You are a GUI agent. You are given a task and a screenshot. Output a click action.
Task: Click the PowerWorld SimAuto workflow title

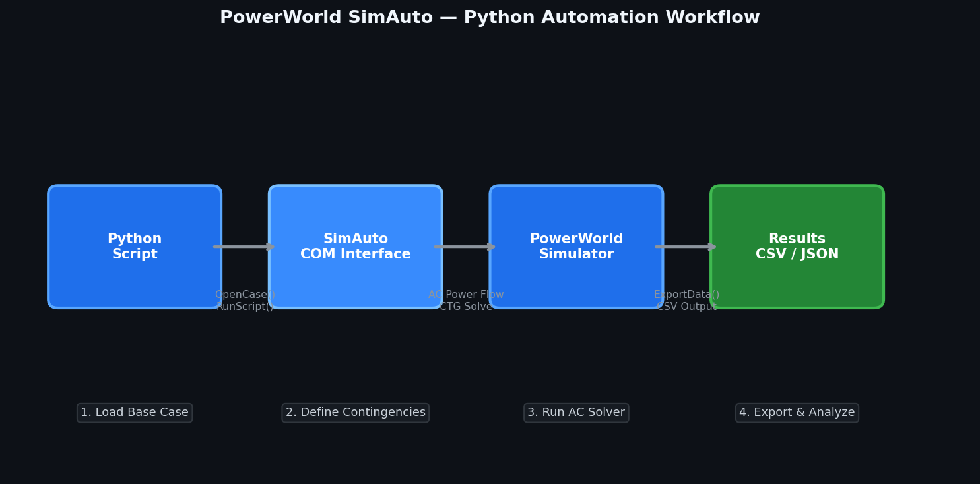pyautogui.click(x=490, y=18)
